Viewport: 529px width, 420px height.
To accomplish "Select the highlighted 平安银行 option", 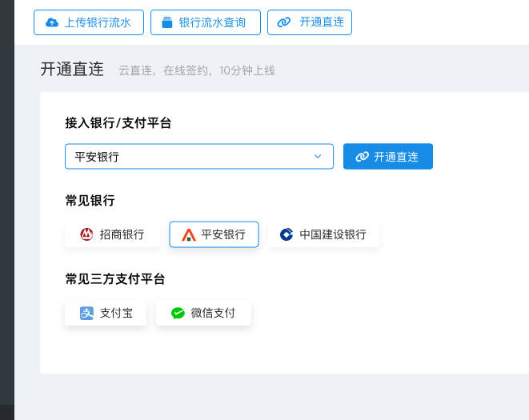I will pyautogui.click(x=214, y=234).
